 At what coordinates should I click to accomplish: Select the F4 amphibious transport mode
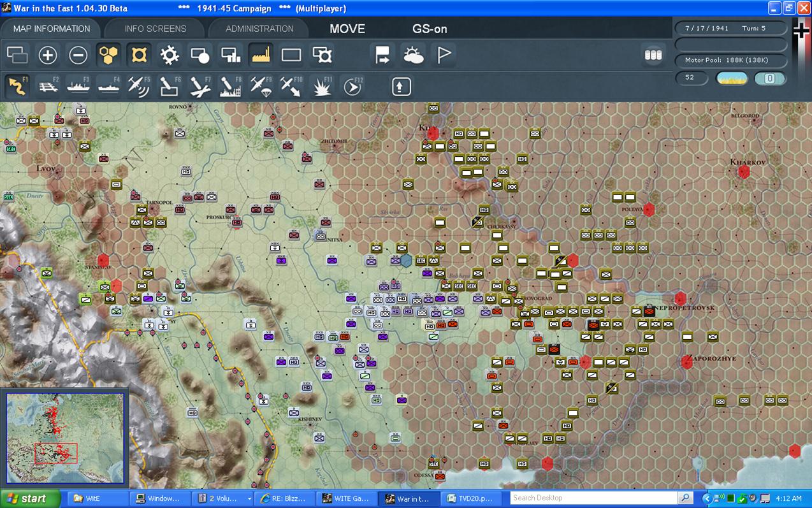click(109, 85)
